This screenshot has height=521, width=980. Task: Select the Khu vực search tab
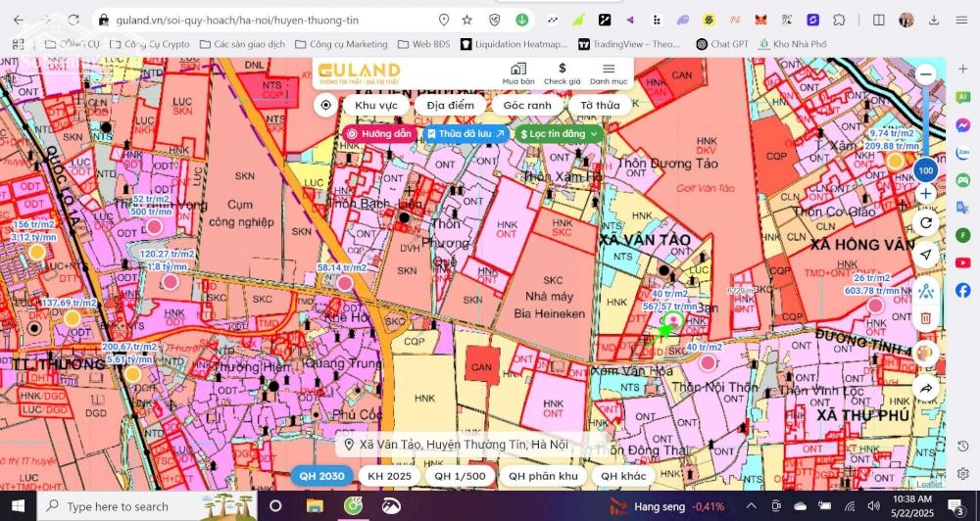376,106
